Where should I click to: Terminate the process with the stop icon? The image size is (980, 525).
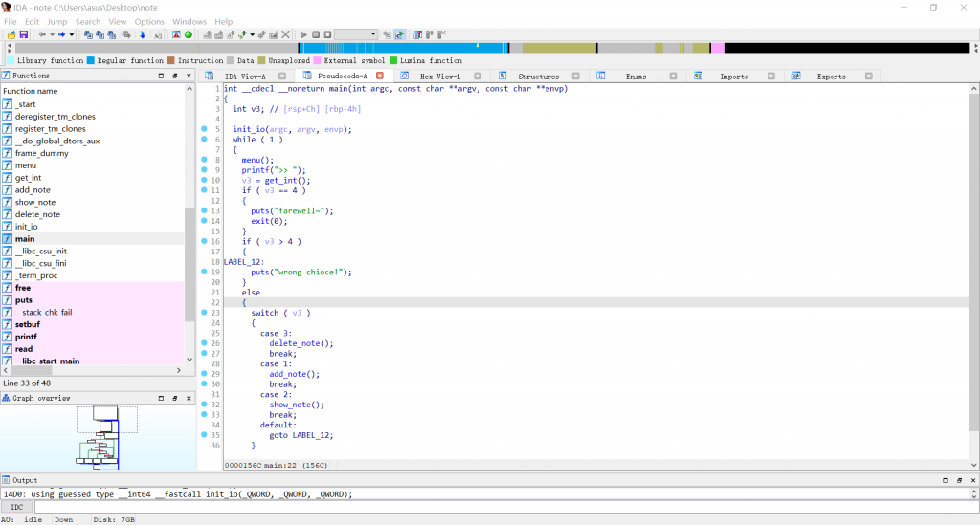click(327, 35)
